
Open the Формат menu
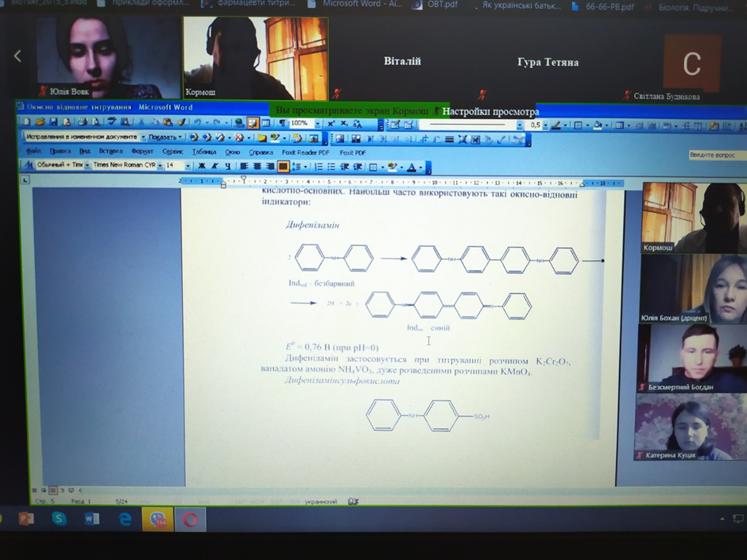tap(142, 152)
